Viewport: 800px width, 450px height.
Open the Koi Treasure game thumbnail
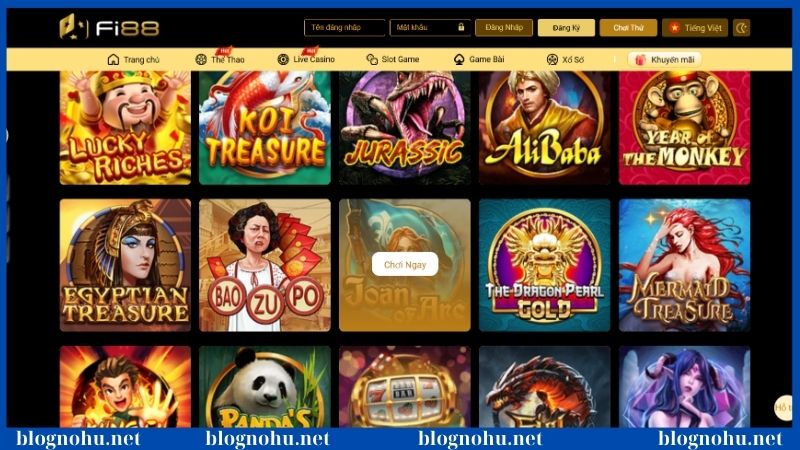click(265, 128)
